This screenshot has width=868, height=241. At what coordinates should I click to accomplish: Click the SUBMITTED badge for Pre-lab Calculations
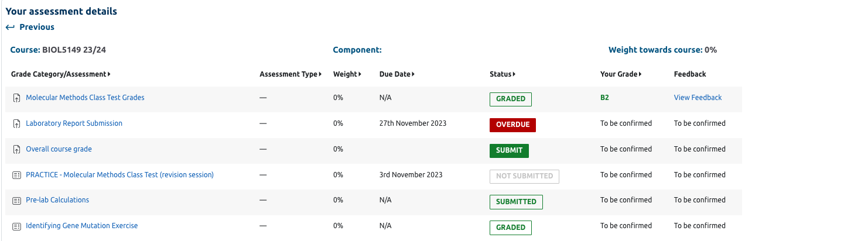pyautogui.click(x=516, y=202)
